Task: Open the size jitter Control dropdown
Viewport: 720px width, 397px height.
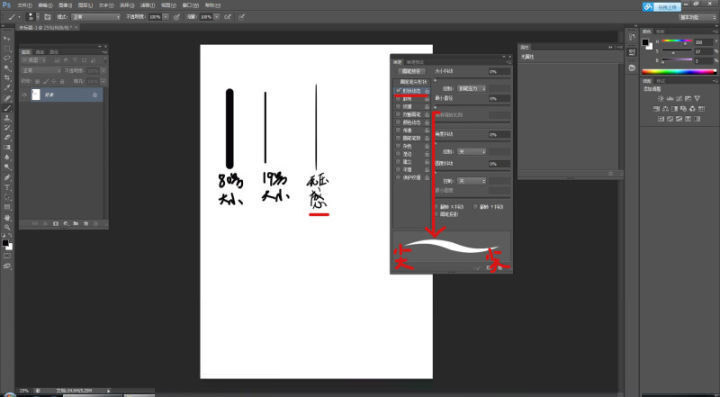Action: [x=472, y=88]
